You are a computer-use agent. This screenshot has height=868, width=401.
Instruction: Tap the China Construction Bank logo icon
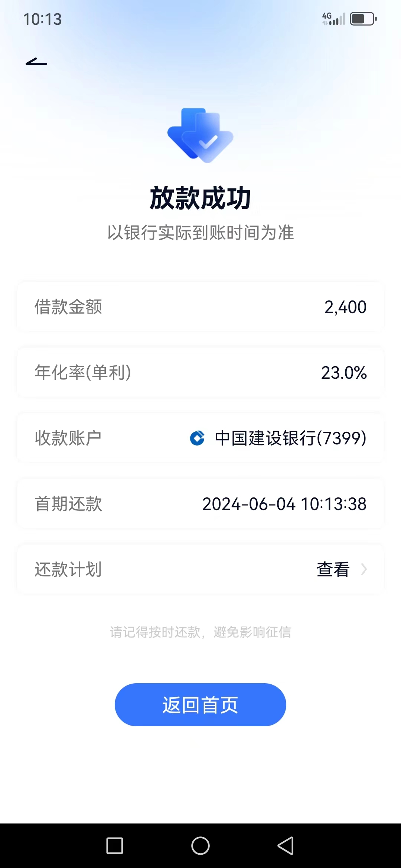click(x=197, y=438)
